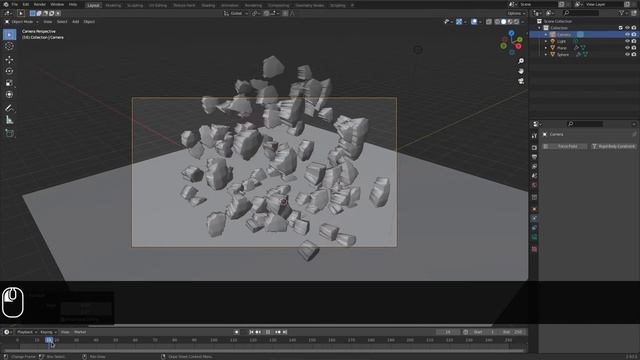This screenshot has width=640, height=360.
Task: Toggle visibility of Plane in outliner
Action: coord(627,48)
